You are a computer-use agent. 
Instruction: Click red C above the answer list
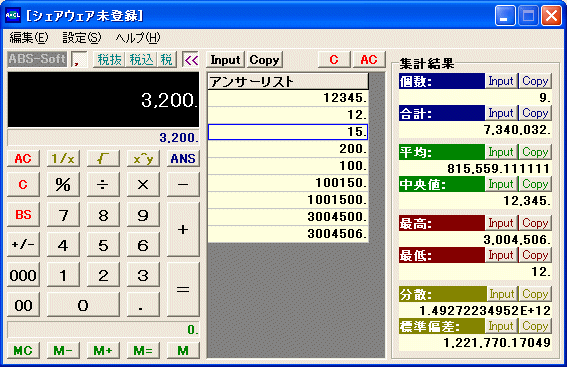point(334,60)
